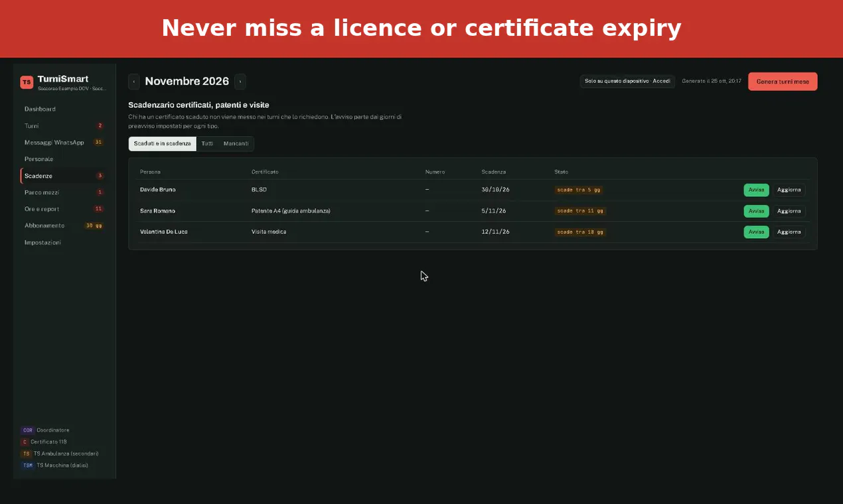Select the 'Scaduti e in scadenza' tab
Image resolution: width=843 pixels, height=504 pixels.
click(x=163, y=144)
